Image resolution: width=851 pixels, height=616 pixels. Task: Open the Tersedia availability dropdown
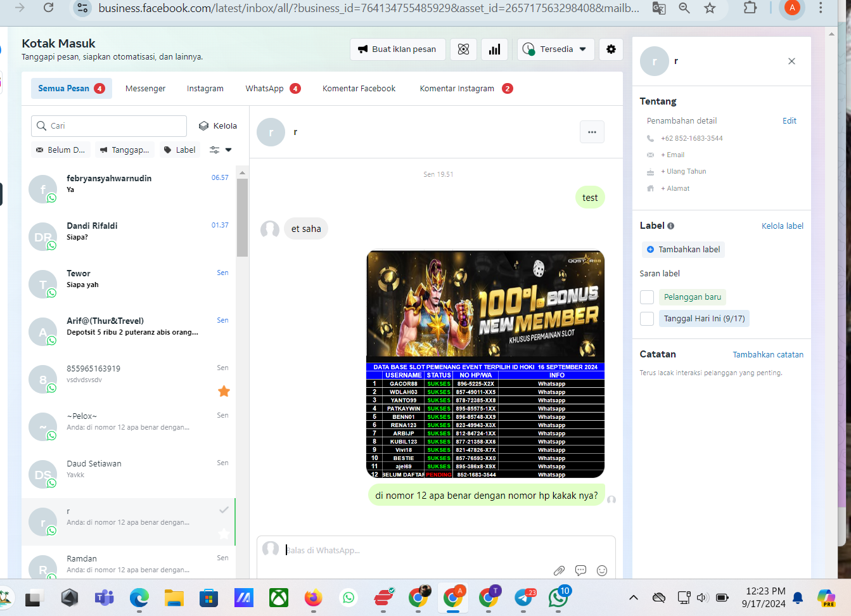[x=556, y=49]
